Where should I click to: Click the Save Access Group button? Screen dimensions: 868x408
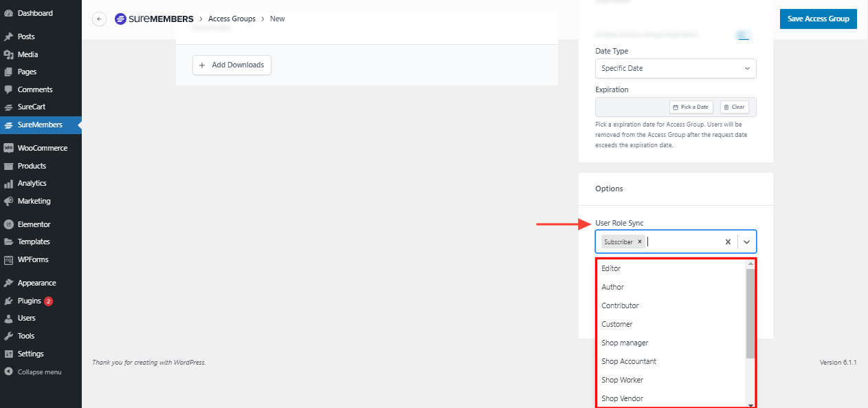point(818,19)
